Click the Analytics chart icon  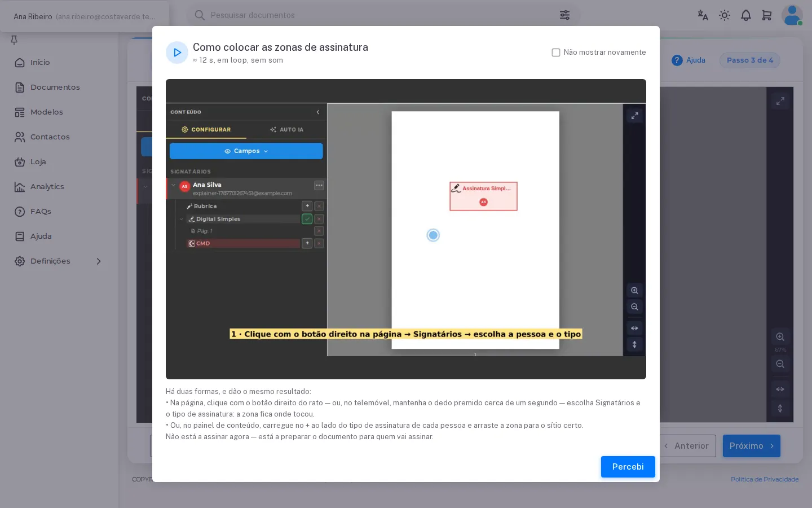(20, 187)
